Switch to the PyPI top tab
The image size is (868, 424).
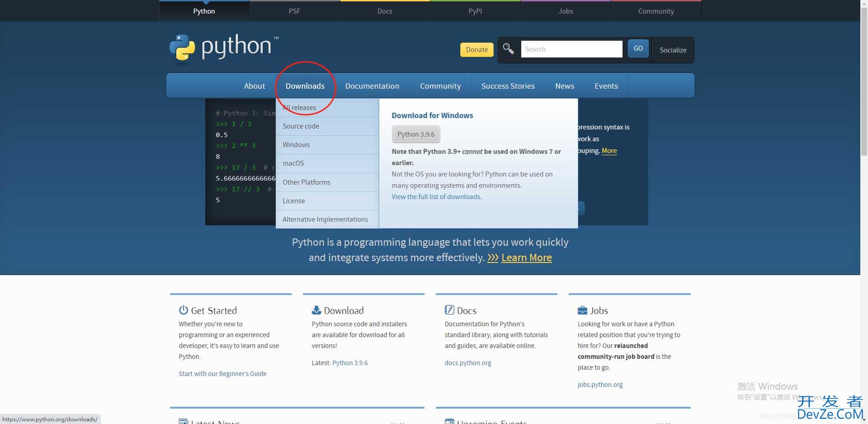475,11
